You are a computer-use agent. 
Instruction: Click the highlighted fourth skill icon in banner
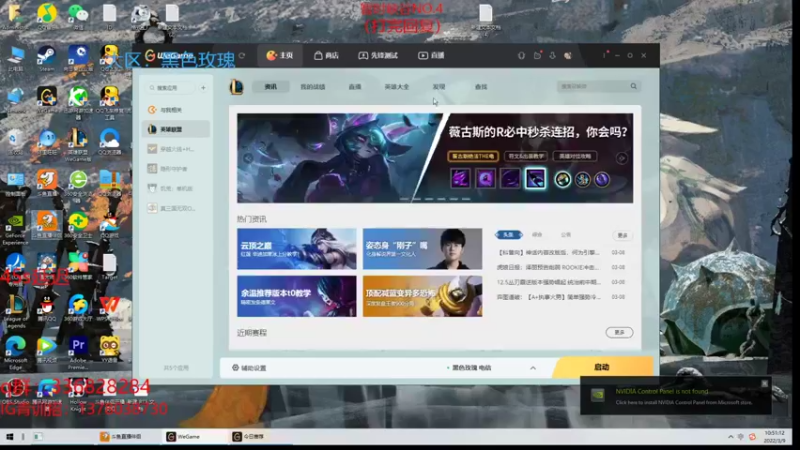click(x=535, y=179)
